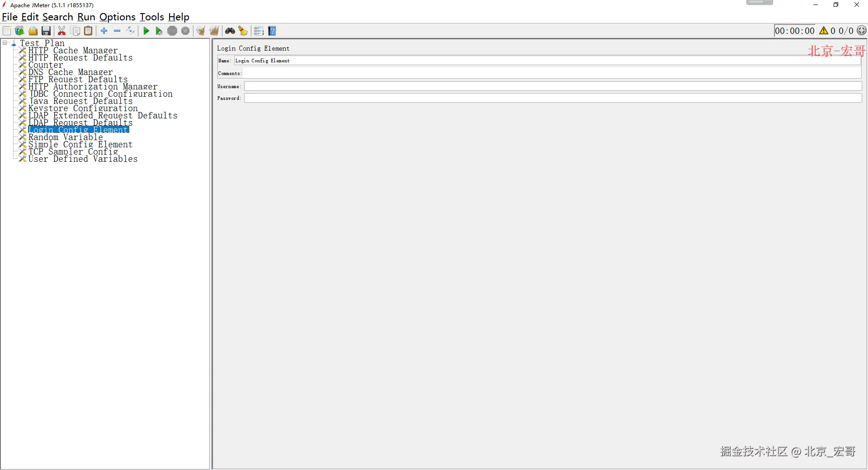Click the Toggle enable/disable toolbar icon

click(x=130, y=31)
